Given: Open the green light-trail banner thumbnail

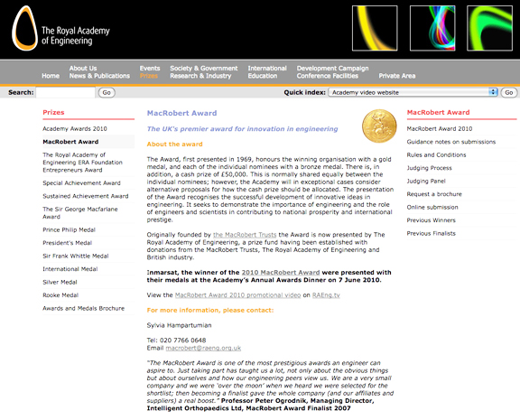Looking at the screenshot, I should (489, 28).
